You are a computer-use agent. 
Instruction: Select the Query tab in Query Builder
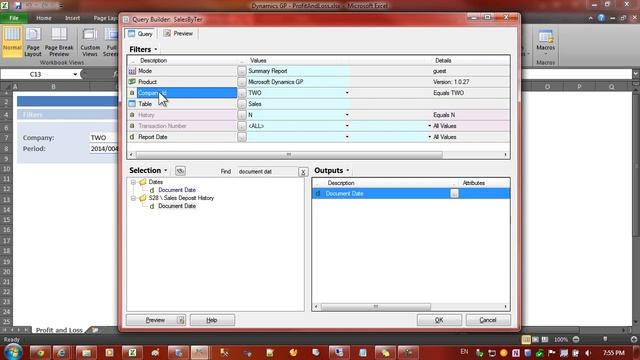[140, 33]
